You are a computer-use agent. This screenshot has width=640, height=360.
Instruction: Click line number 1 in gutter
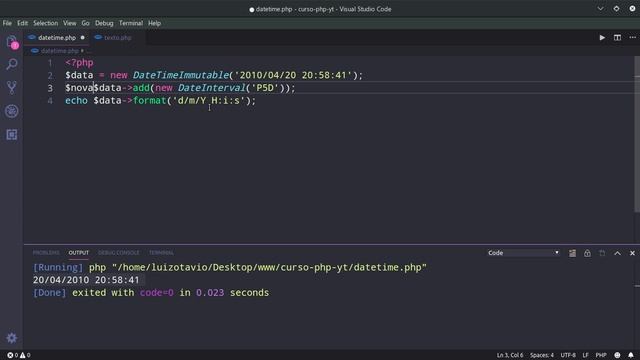(x=50, y=63)
